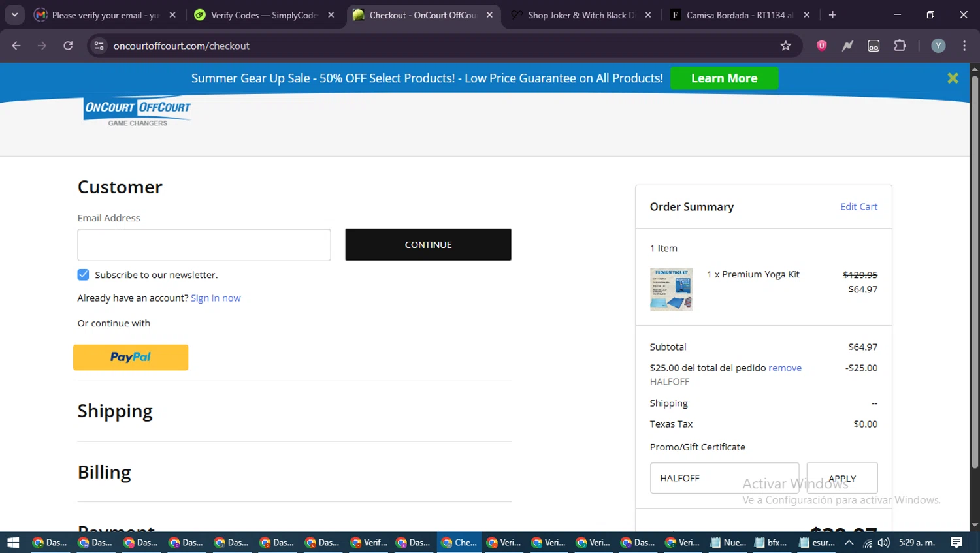Open the Premium Yoga Kit thumbnail
The image size is (980, 553).
[x=671, y=289]
